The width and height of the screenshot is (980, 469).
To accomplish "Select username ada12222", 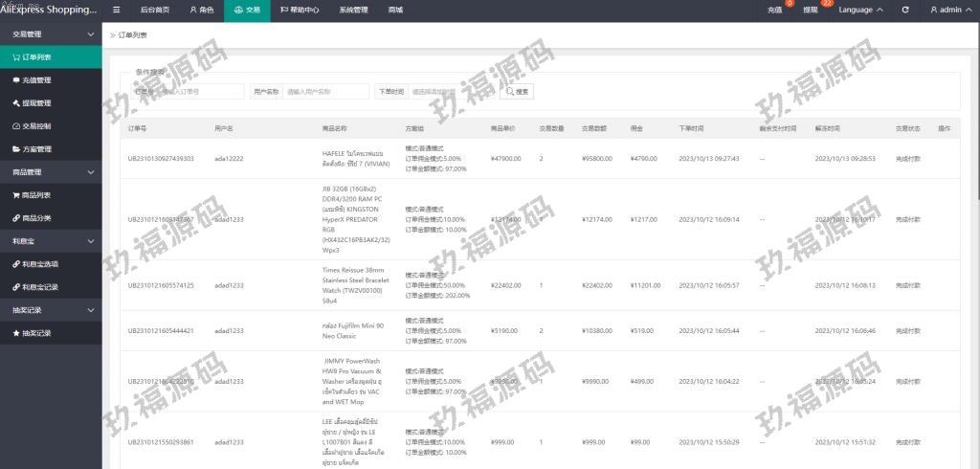I will point(229,159).
